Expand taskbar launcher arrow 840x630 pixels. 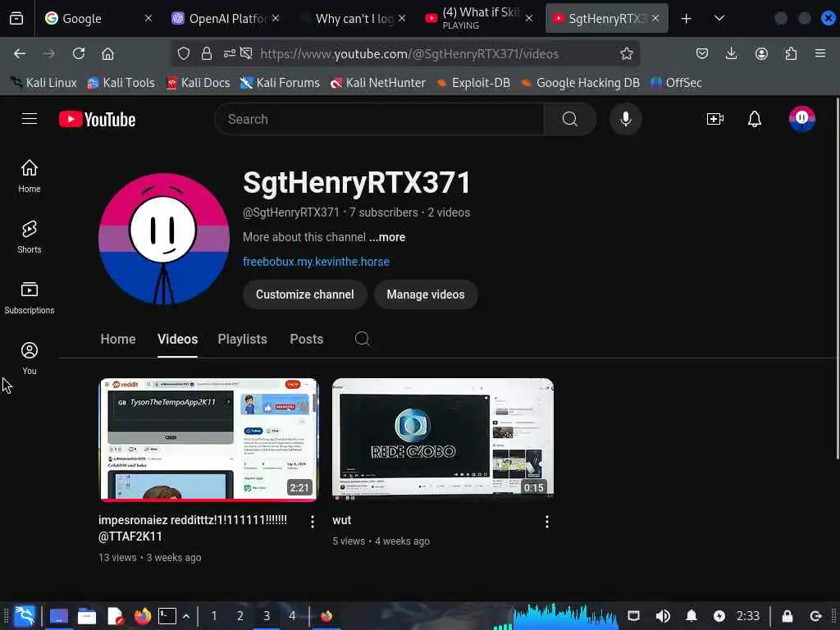click(186, 616)
